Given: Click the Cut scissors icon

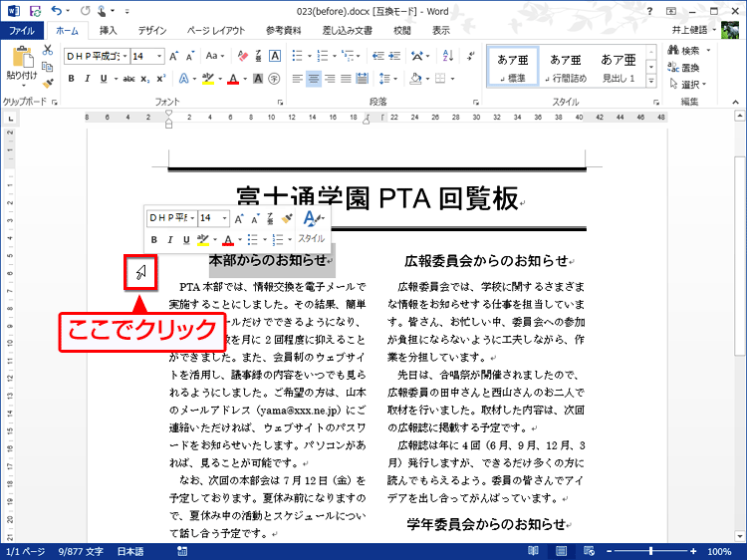Looking at the screenshot, I should point(47,50).
